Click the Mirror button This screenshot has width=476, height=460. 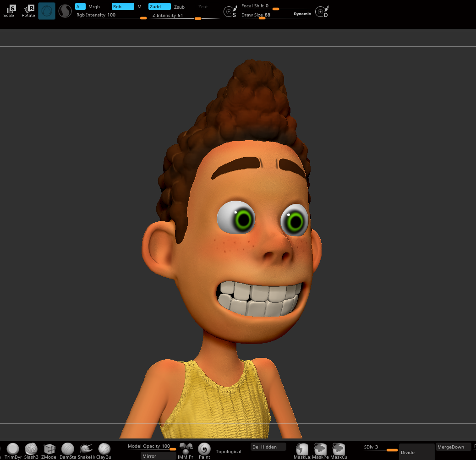(x=158, y=456)
